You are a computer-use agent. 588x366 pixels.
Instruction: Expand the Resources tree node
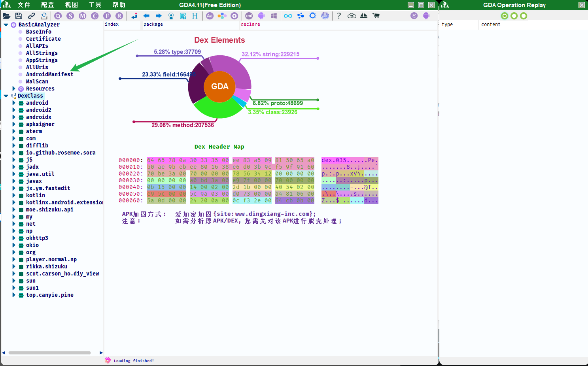coord(14,89)
